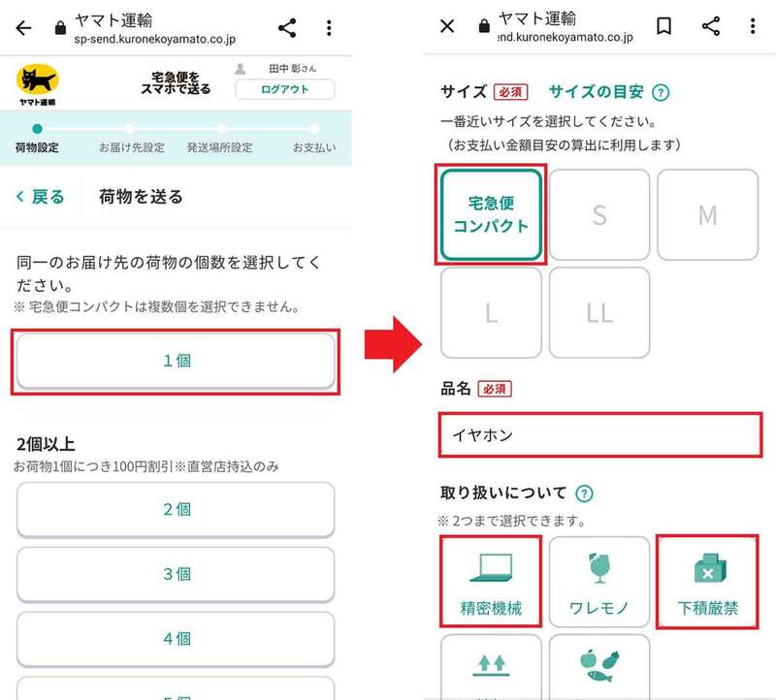Tap the 田中 彰さん user name

point(292,69)
